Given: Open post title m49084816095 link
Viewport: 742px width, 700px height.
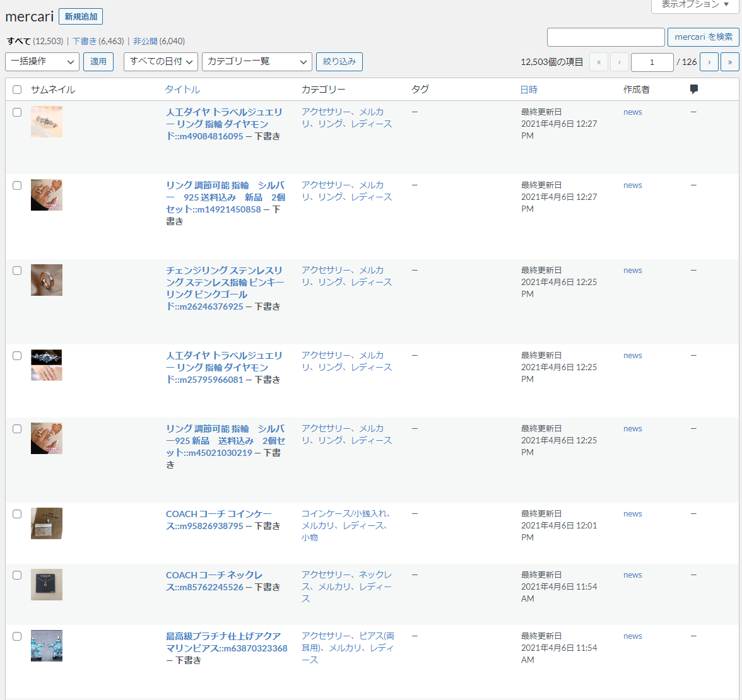Looking at the screenshot, I should [x=224, y=124].
